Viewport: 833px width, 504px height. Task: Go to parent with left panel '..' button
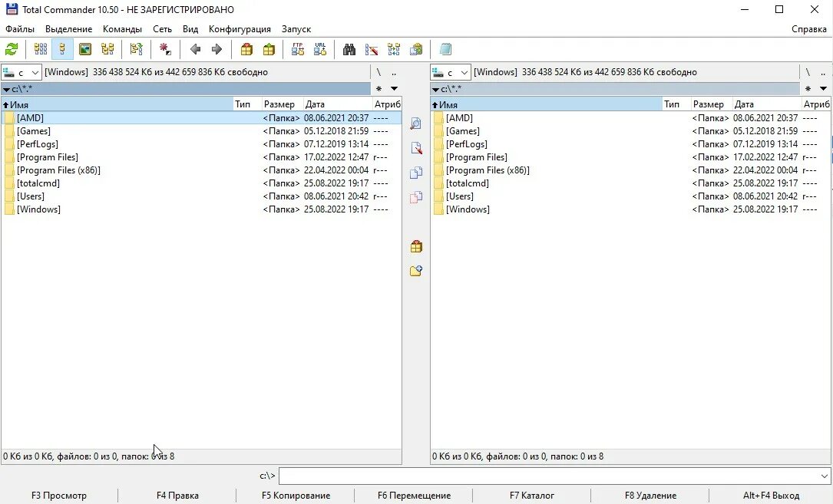pyautogui.click(x=394, y=72)
